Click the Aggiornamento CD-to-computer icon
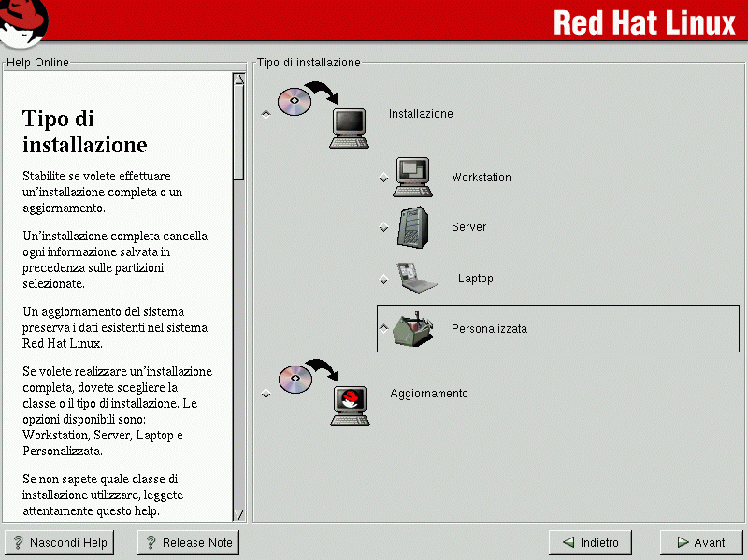 pos(323,394)
